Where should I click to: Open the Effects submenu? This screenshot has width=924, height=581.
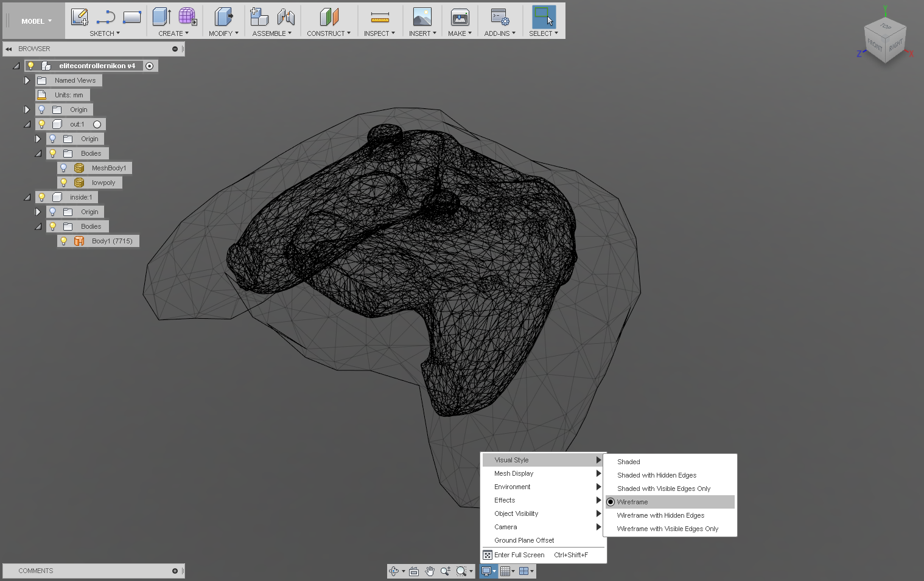point(544,500)
